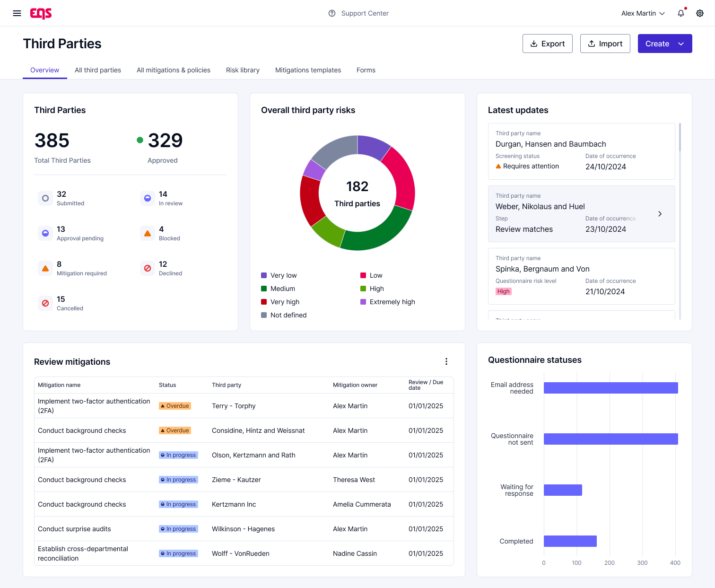This screenshot has width=715, height=588.
Task: Click the EQS logo
Action: [x=41, y=13]
